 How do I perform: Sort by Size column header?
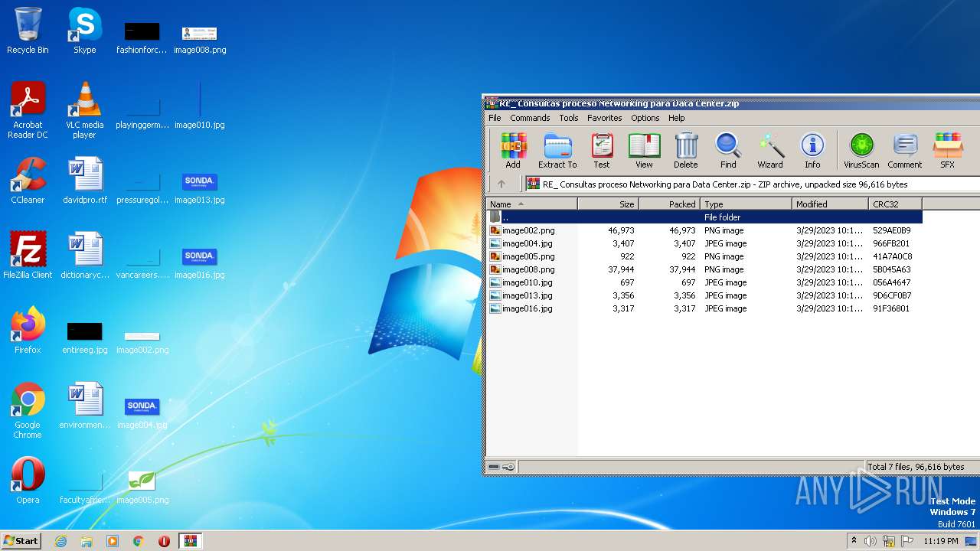(609, 204)
